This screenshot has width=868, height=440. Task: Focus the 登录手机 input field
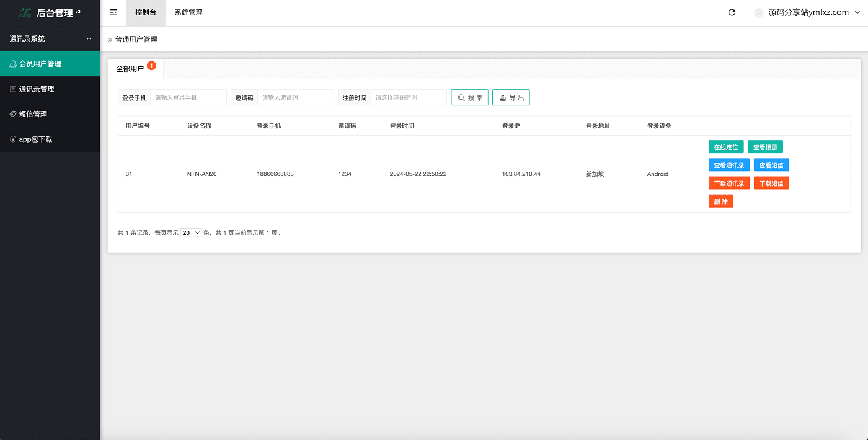[x=188, y=97]
